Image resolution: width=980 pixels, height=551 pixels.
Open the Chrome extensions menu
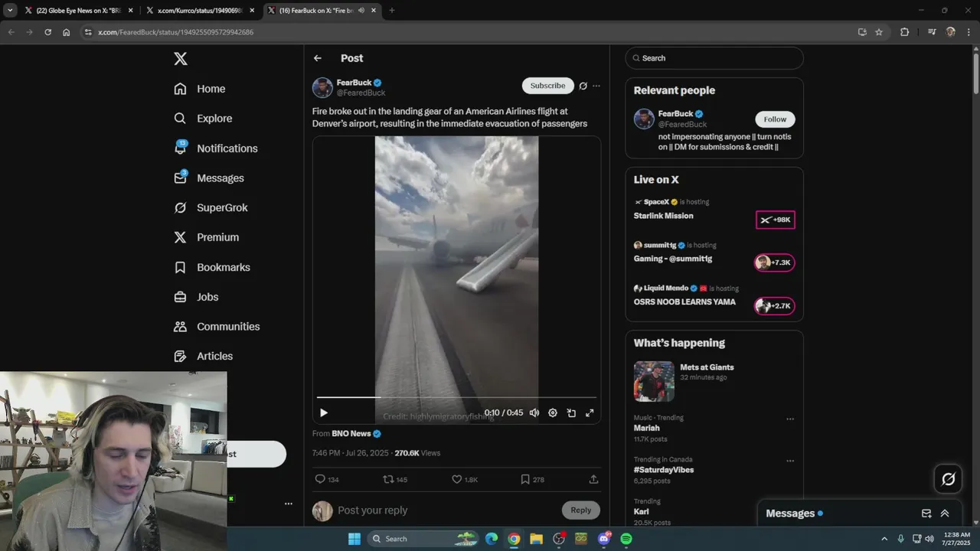[x=904, y=32]
